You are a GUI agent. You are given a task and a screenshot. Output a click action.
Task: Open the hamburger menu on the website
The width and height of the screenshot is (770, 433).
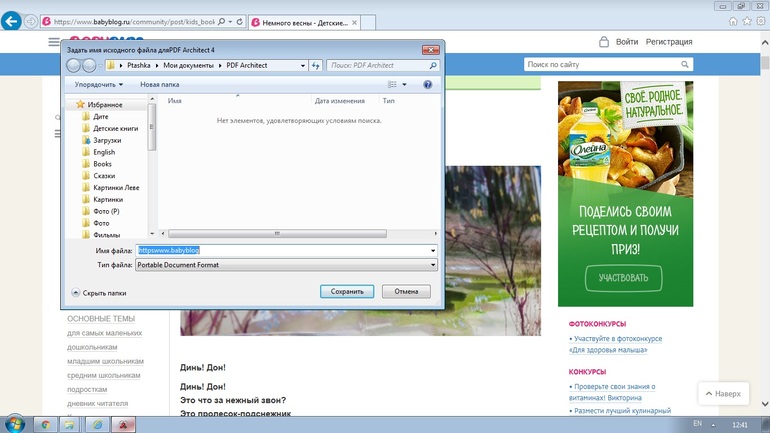[x=54, y=42]
